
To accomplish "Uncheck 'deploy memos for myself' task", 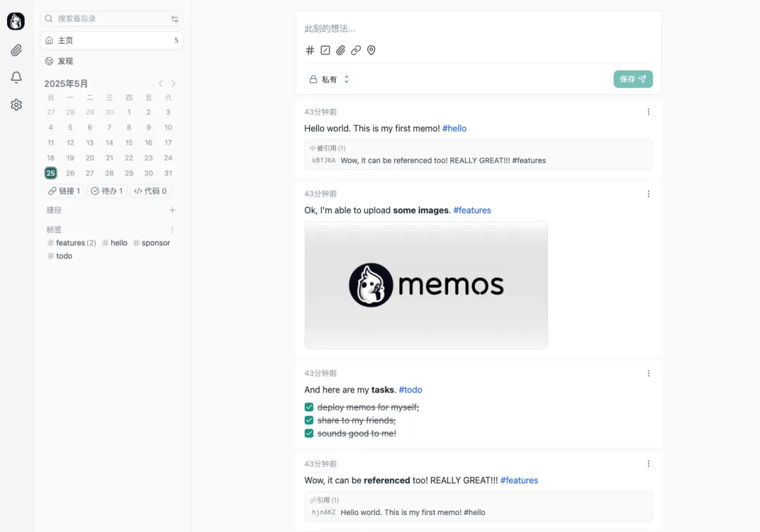I will click(309, 407).
